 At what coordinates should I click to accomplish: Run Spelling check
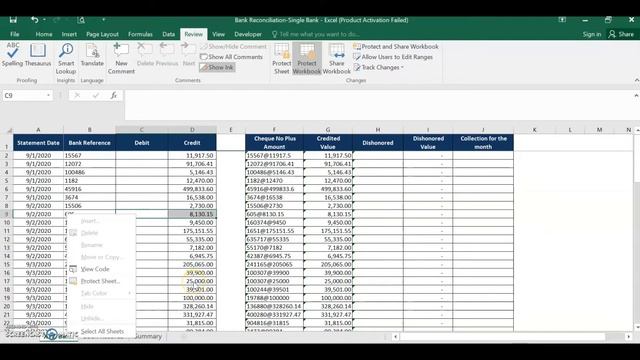[x=13, y=55]
